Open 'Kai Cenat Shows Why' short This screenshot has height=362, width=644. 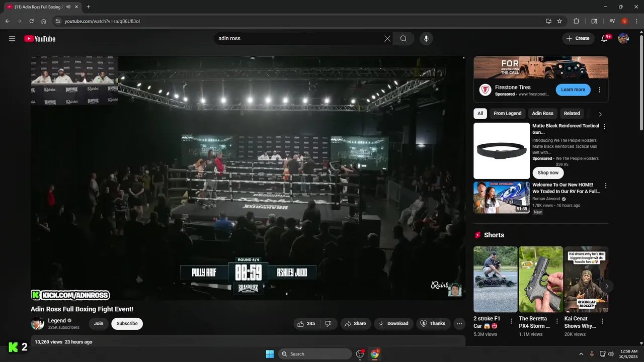(x=586, y=279)
